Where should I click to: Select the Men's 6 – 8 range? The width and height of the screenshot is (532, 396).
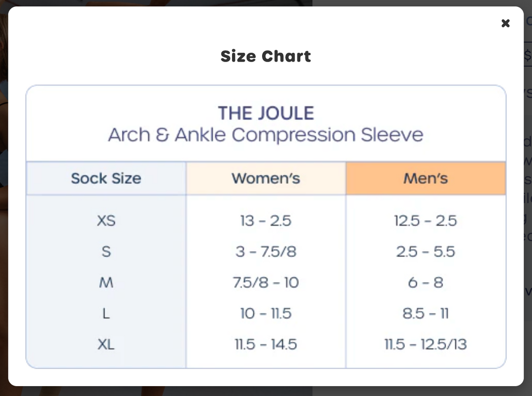tap(426, 283)
